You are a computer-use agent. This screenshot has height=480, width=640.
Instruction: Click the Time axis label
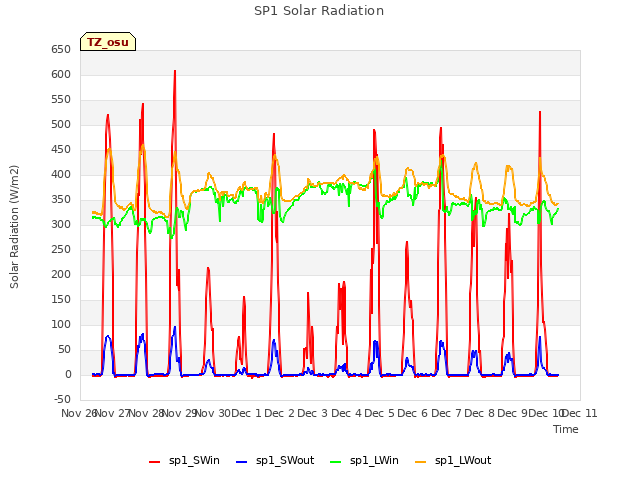(566, 429)
